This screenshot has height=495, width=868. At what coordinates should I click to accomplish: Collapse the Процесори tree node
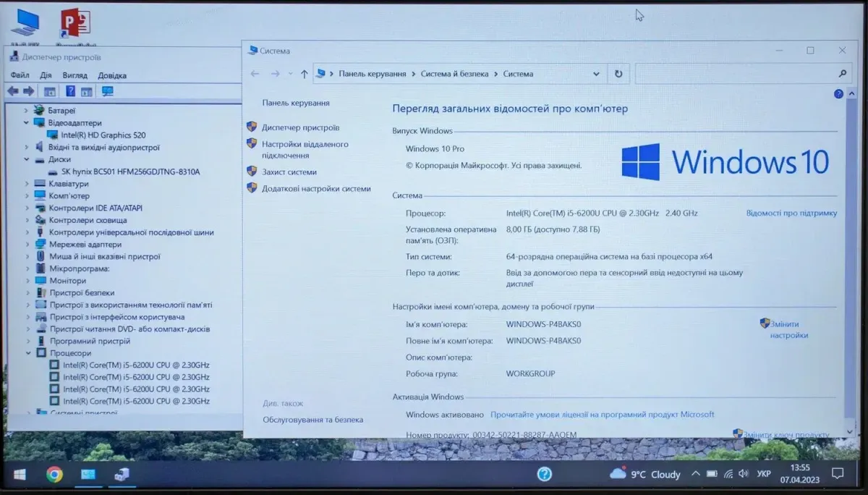click(28, 353)
